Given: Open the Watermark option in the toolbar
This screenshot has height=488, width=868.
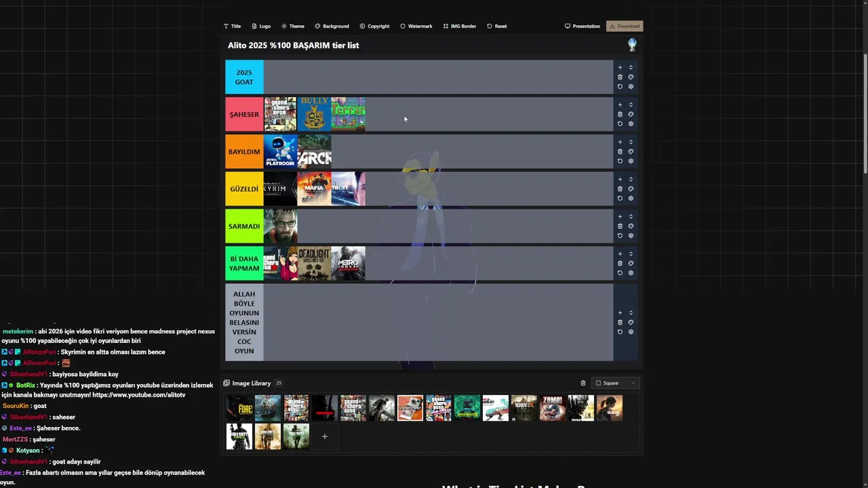Looking at the screenshot, I should tap(416, 26).
